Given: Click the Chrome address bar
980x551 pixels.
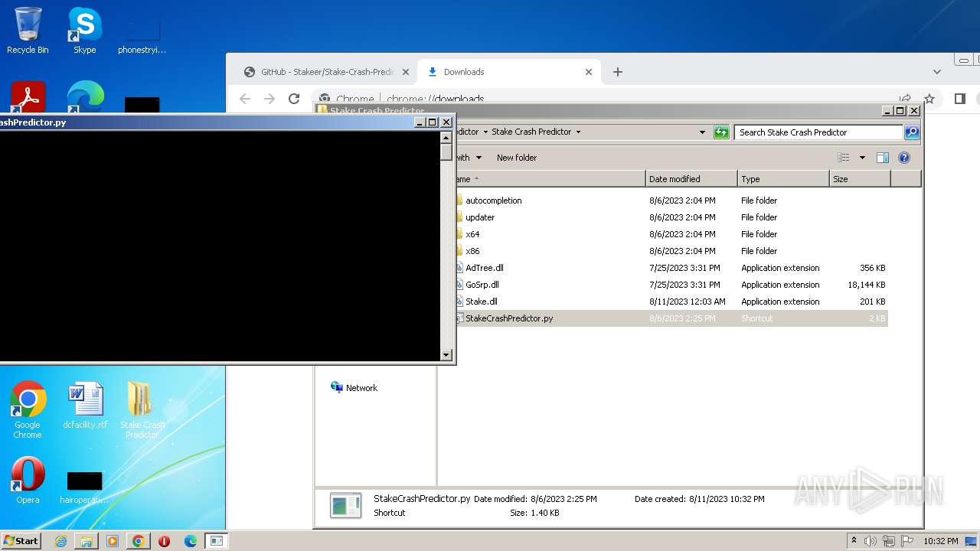Looking at the screenshot, I should 605,99.
